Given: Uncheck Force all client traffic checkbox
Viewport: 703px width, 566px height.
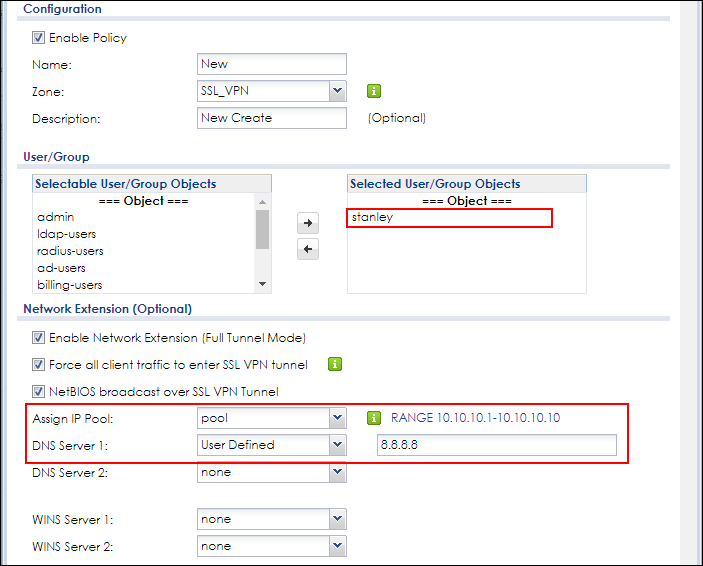Looking at the screenshot, I should click(x=38, y=365).
